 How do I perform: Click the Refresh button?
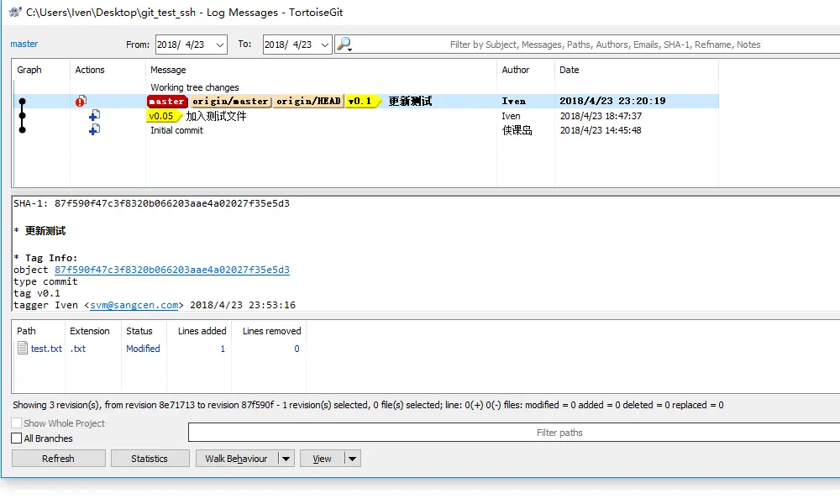click(x=59, y=459)
